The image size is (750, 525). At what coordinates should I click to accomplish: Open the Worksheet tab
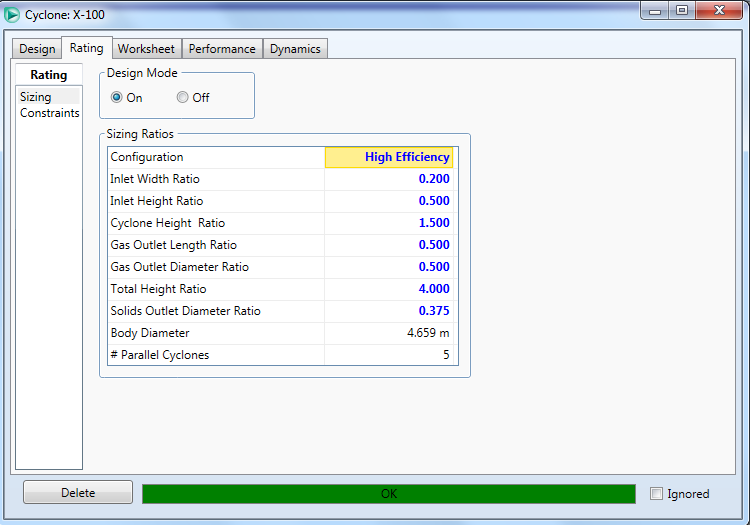point(146,49)
